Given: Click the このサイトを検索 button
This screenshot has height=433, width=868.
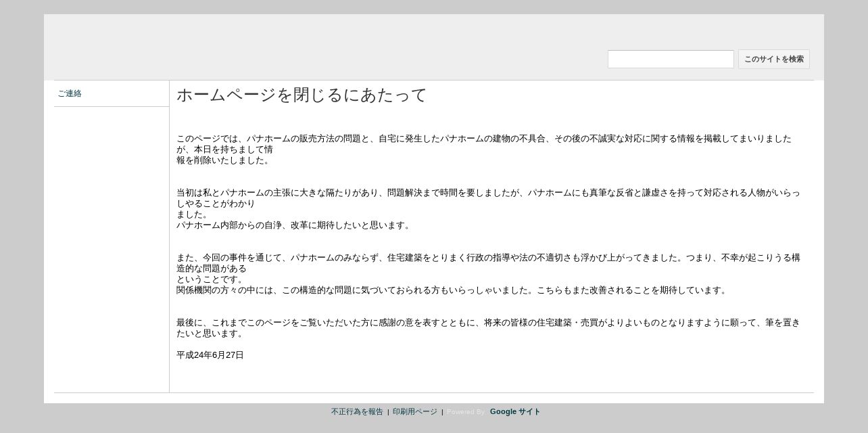Looking at the screenshot, I should [774, 60].
